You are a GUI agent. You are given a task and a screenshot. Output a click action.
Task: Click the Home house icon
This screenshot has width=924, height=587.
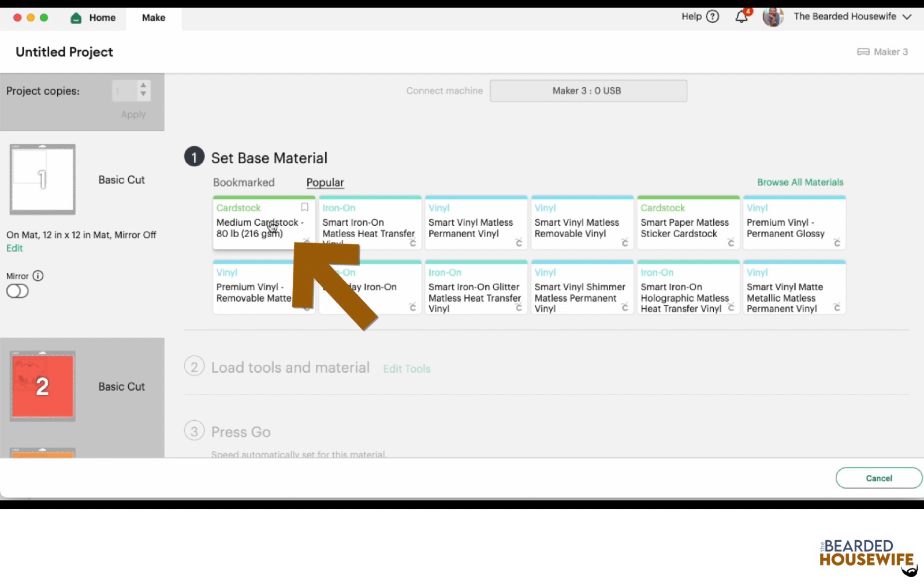pos(76,18)
